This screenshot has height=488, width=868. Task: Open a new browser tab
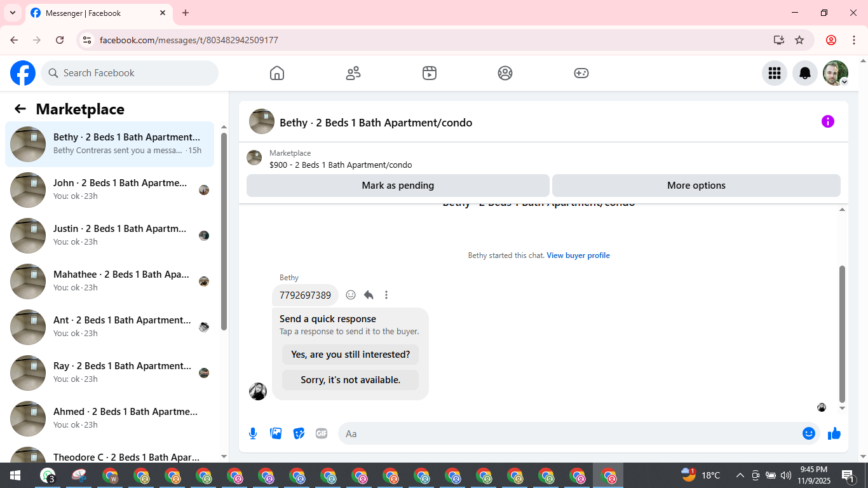(x=186, y=13)
